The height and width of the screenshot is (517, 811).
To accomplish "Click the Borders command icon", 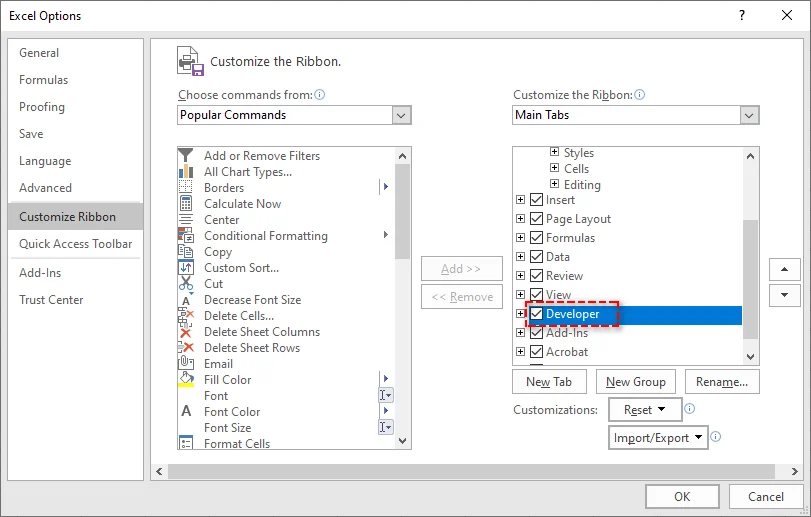I will [185, 188].
